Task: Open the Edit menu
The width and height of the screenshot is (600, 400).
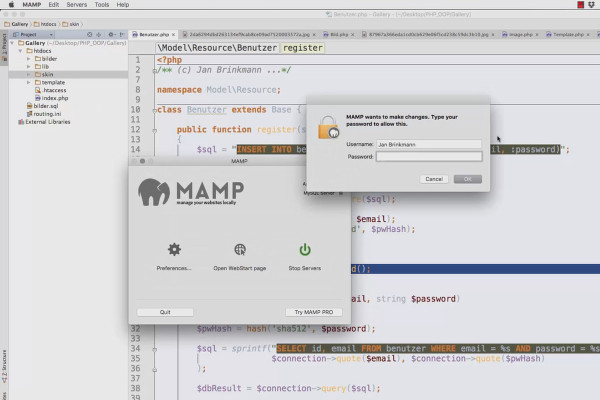Action: pyautogui.click(x=54, y=5)
